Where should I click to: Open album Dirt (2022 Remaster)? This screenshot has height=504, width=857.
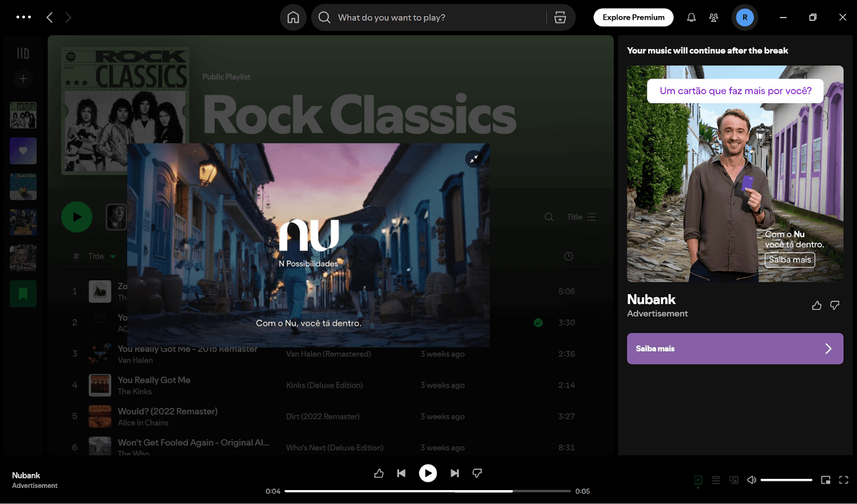(x=322, y=416)
